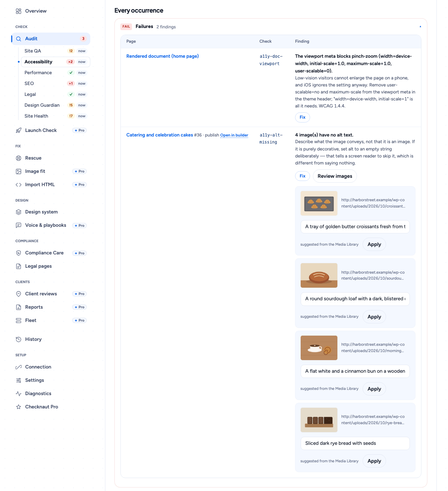Image resolution: width=448 pixels, height=491 pixels.
Task: Click the Image fit picture icon
Action: tap(19, 171)
